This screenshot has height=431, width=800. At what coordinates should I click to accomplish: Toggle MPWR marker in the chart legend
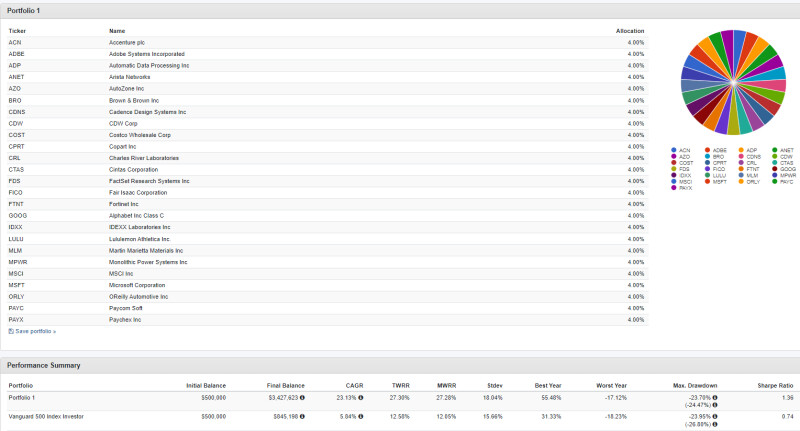(x=775, y=175)
